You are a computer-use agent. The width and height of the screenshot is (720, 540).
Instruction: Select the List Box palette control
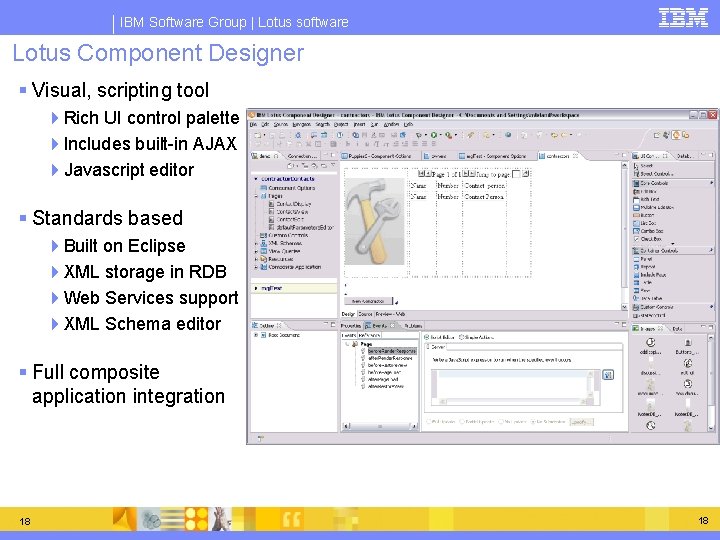(645, 223)
